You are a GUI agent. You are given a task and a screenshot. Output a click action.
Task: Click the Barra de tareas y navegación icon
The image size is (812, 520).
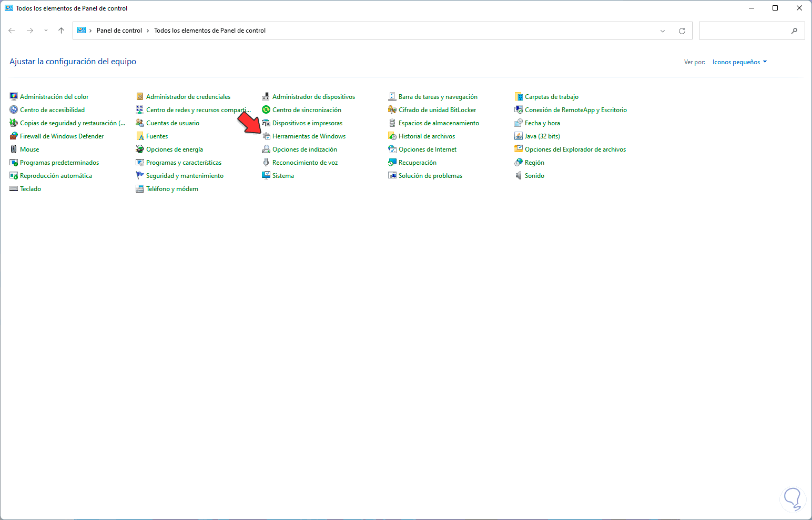tap(392, 96)
